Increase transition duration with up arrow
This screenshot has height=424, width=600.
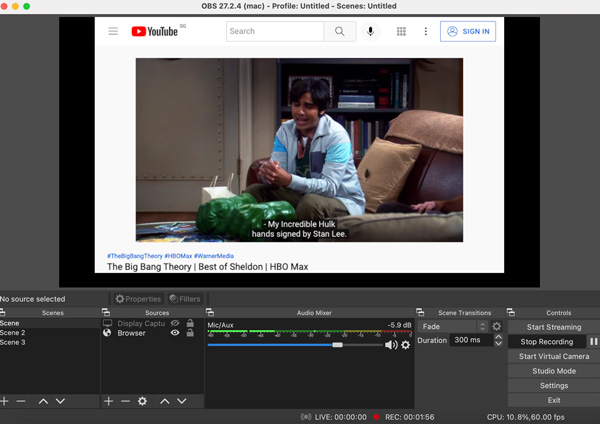[x=498, y=337]
